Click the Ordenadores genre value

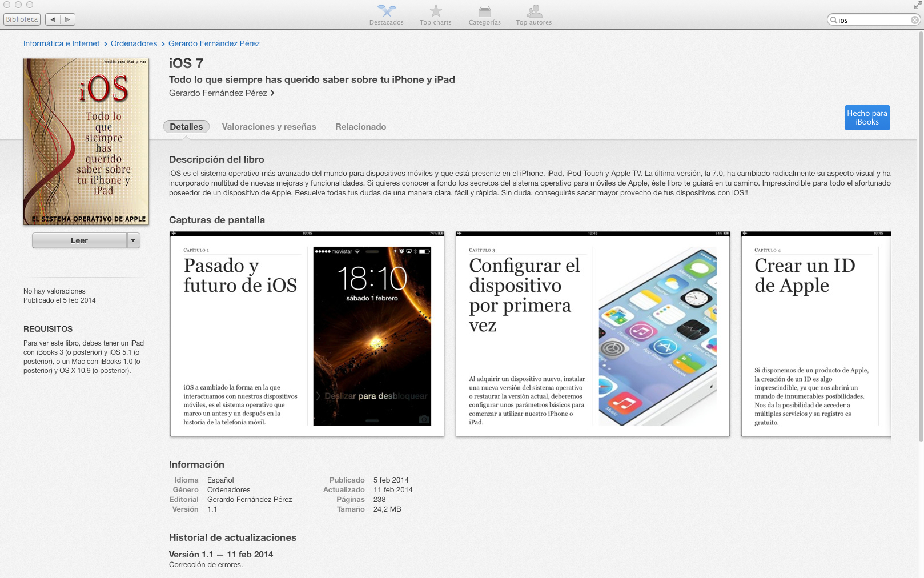[x=228, y=490]
